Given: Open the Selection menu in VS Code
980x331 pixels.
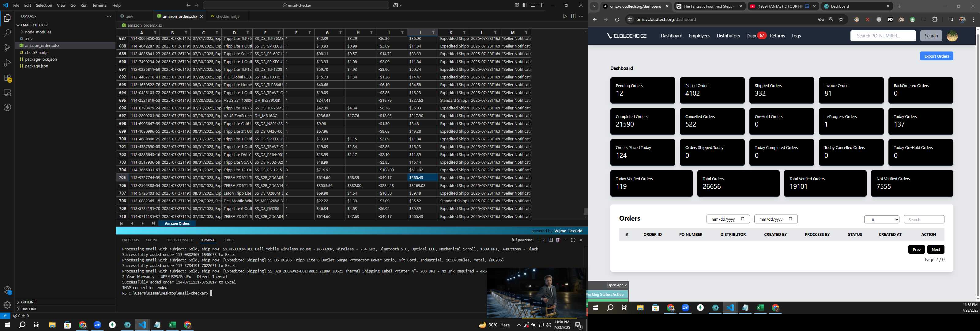Looking at the screenshot, I should click(x=44, y=5).
